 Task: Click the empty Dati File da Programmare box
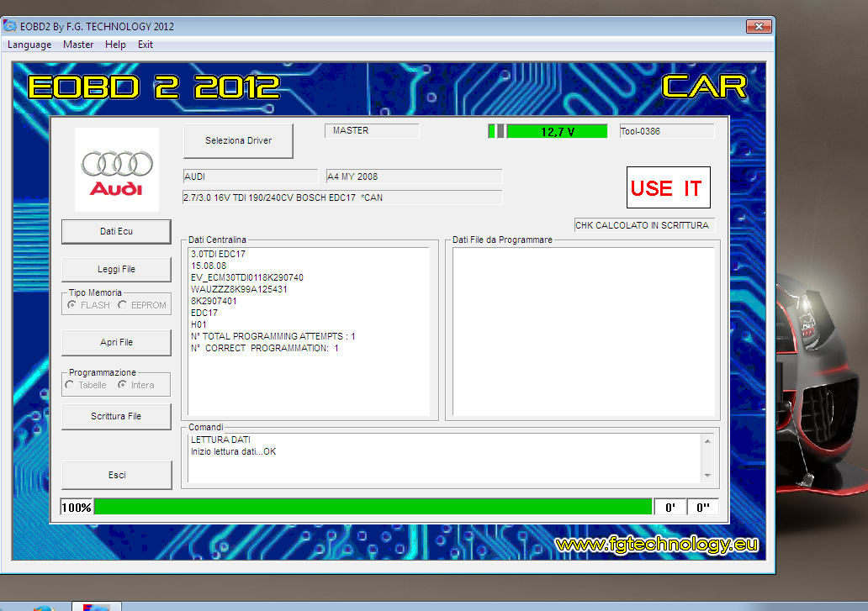(584, 331)
